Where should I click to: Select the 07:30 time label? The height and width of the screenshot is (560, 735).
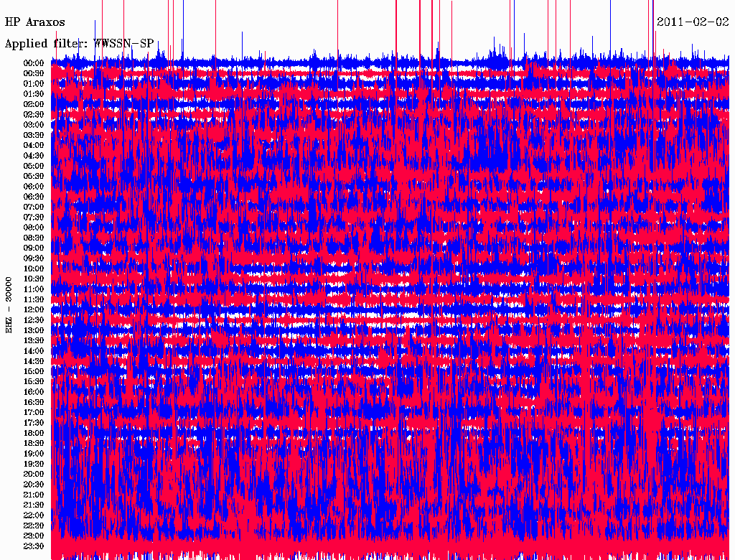pos(34,217)
